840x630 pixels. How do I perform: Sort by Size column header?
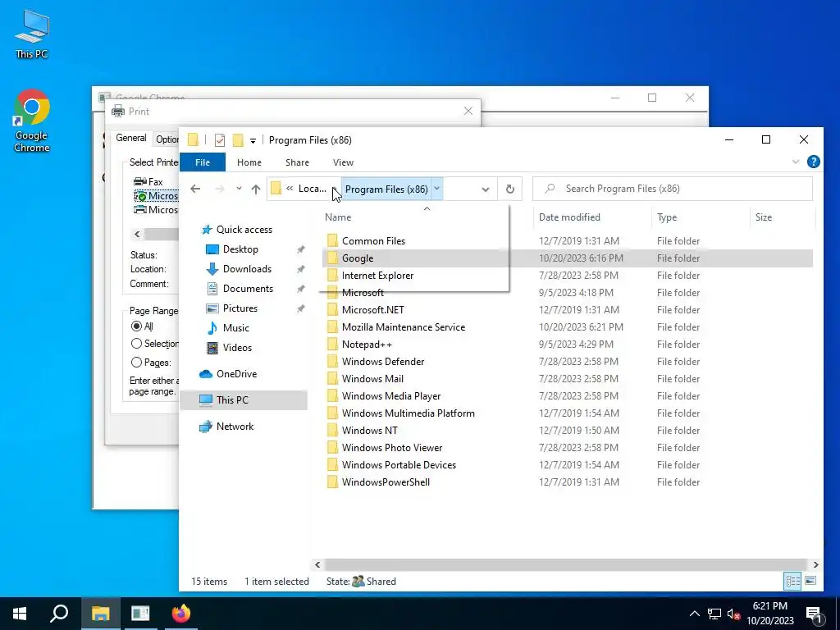(764, 217)
